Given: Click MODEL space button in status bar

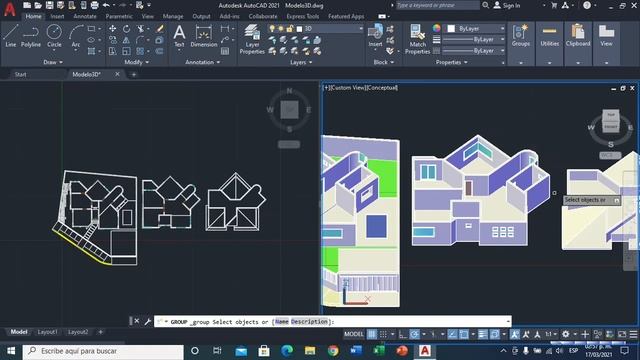Looking at the screenshot, I should pos(353,334).
